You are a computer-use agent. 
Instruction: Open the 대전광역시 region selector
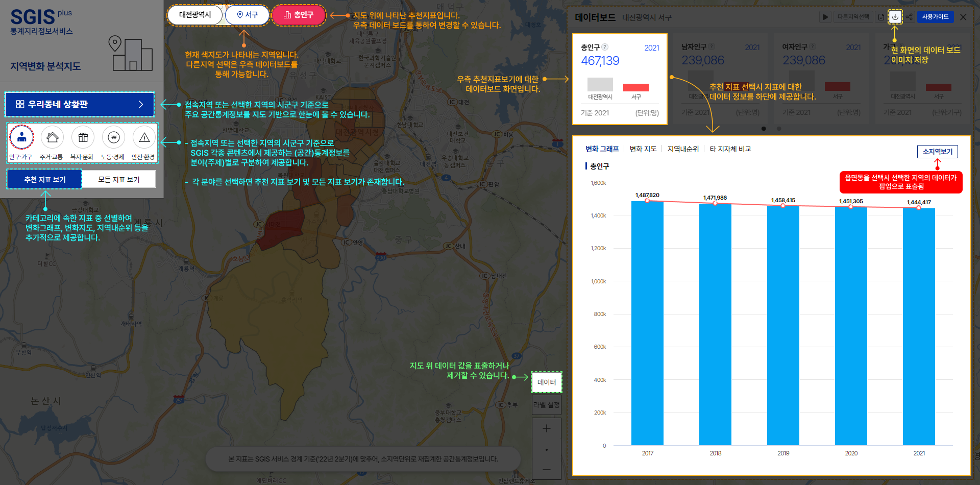[x=194, y=15]
